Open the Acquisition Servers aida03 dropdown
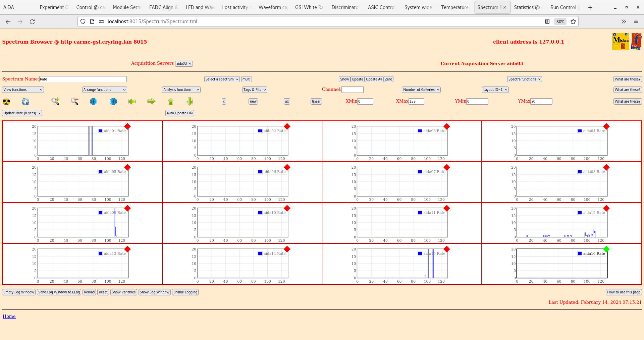The height and width of the screenshot is (340, 644). point(183,63)
